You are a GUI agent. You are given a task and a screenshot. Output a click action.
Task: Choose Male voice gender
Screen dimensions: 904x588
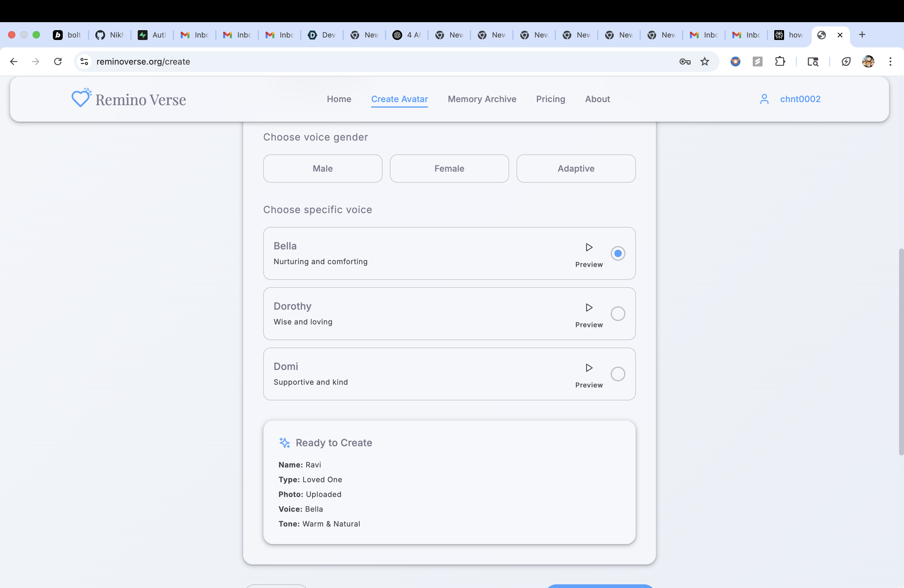click(323, 169)
